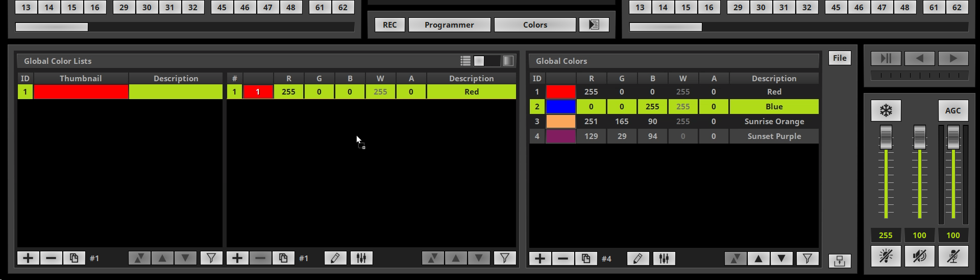Viewport: 980px width, 280px height.
Task: Click the REC button
Action: [x=390, y=25]
